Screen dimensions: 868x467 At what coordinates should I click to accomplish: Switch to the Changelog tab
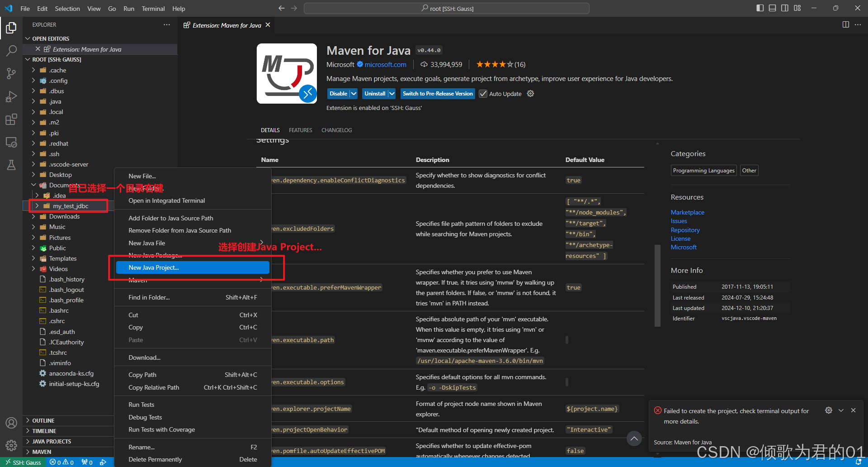click(336, 130)
